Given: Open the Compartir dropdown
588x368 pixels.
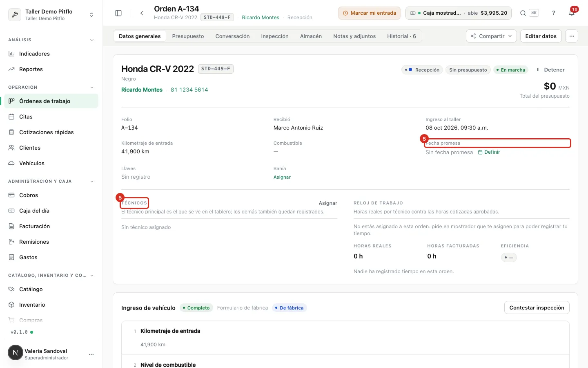Looking at the screenshot, I should pyautogui.click(x=491, y=36).
